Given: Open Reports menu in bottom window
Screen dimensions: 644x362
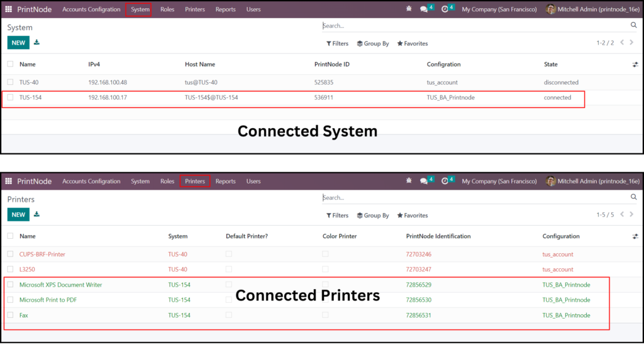Looking at the screenshot, I should (226, 181).
